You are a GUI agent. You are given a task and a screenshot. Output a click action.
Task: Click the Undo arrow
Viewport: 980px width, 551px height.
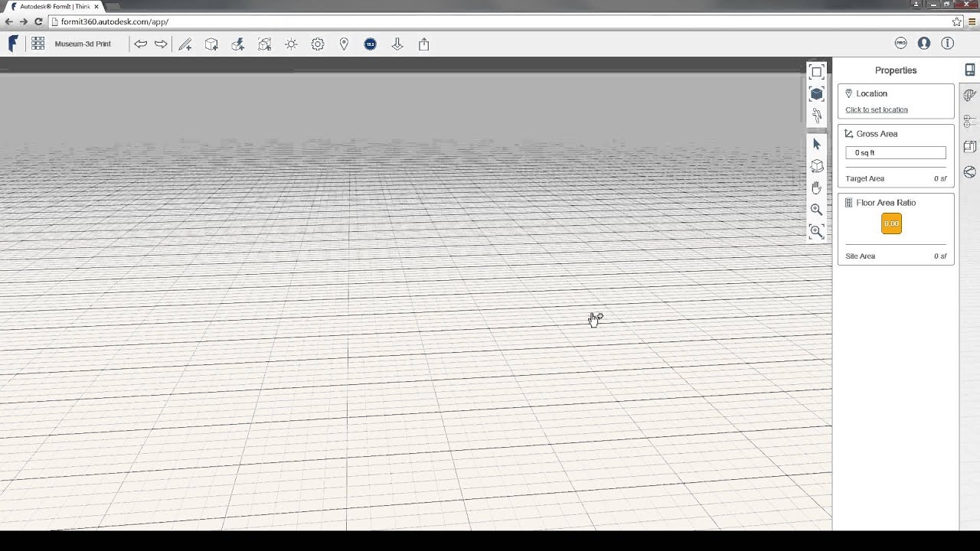click(141, 44)
